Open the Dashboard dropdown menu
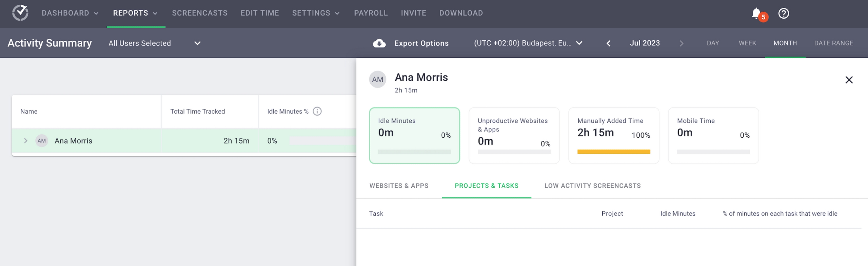 [x=70, y=13]
